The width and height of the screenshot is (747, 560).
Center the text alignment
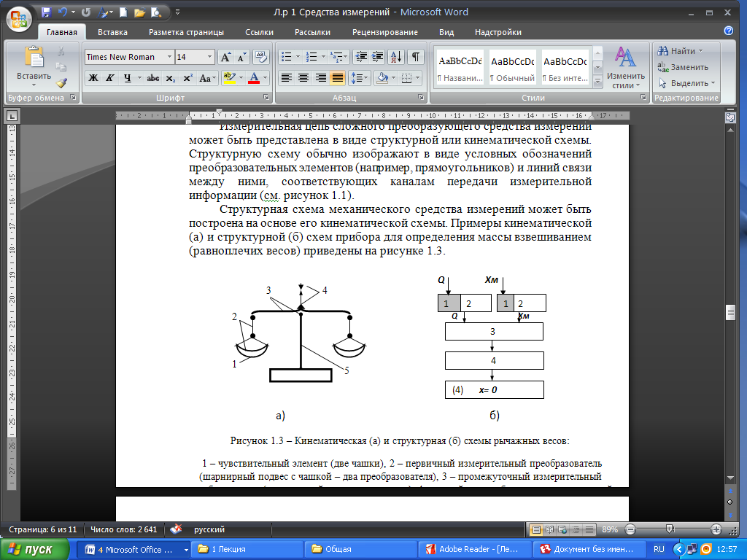pos(303,77)
